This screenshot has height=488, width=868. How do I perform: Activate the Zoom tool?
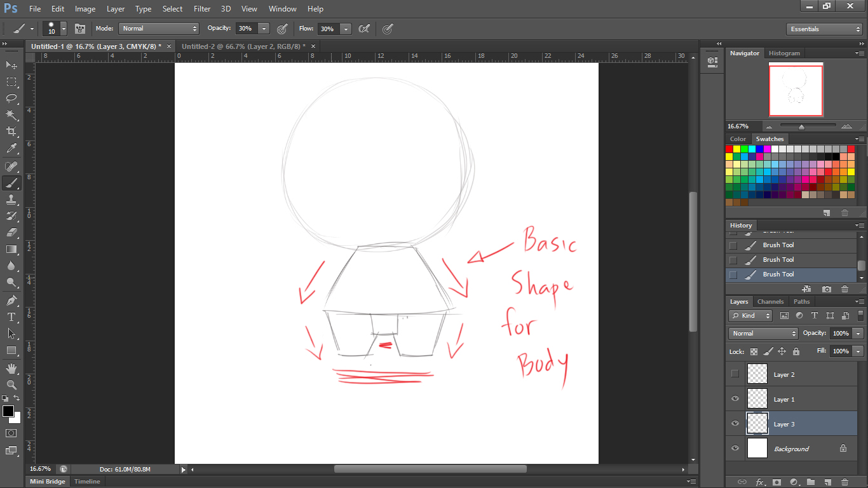coord(11,384)
